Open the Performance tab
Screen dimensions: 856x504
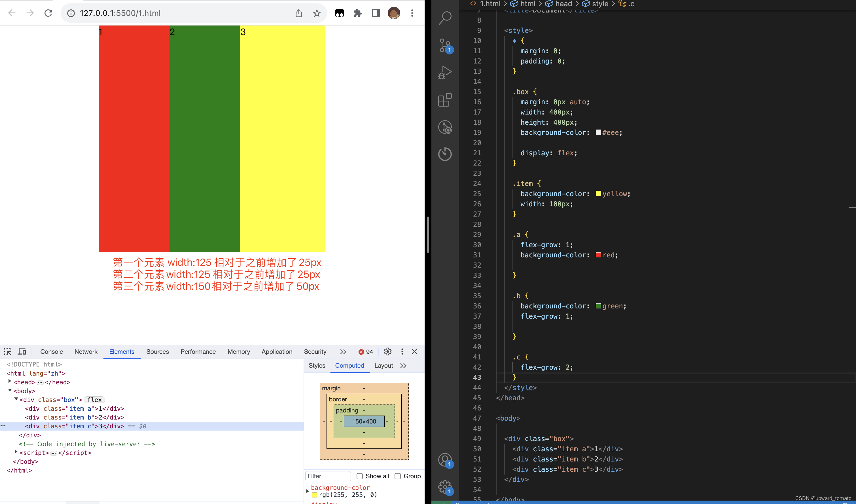click(x=198, y=351)
